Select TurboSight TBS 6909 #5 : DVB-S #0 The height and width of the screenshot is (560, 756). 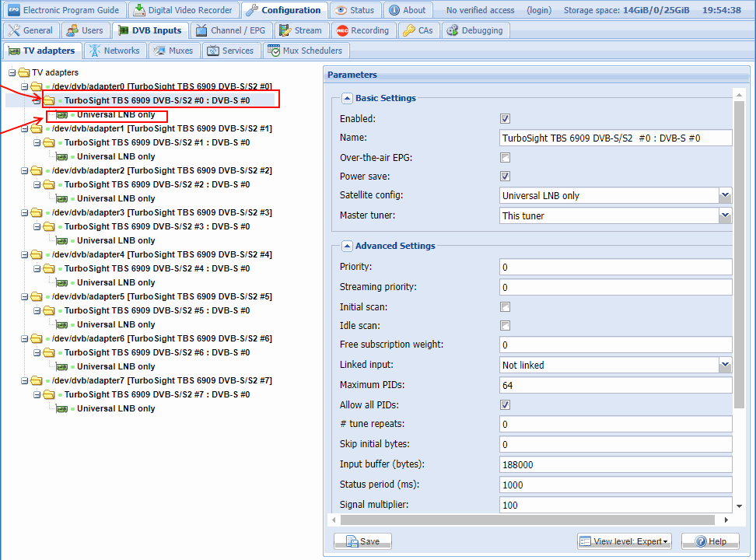157,310
